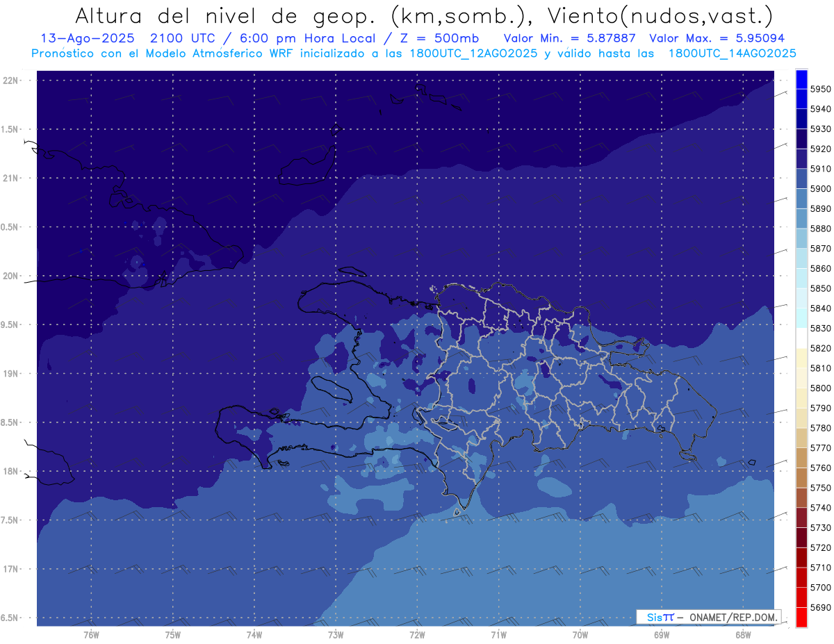Click the '70W' longitude axis label
Screen dimensions: 834x644
coord(580,634)
